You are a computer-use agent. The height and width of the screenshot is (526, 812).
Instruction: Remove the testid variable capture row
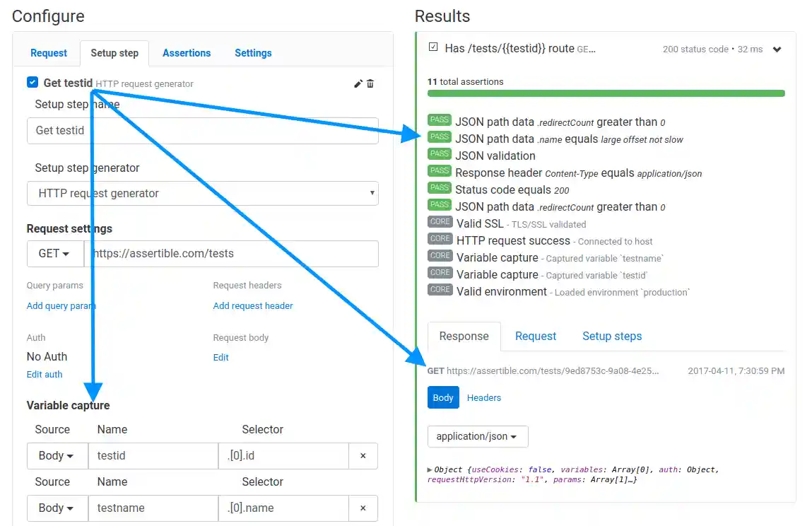point(363,455)
